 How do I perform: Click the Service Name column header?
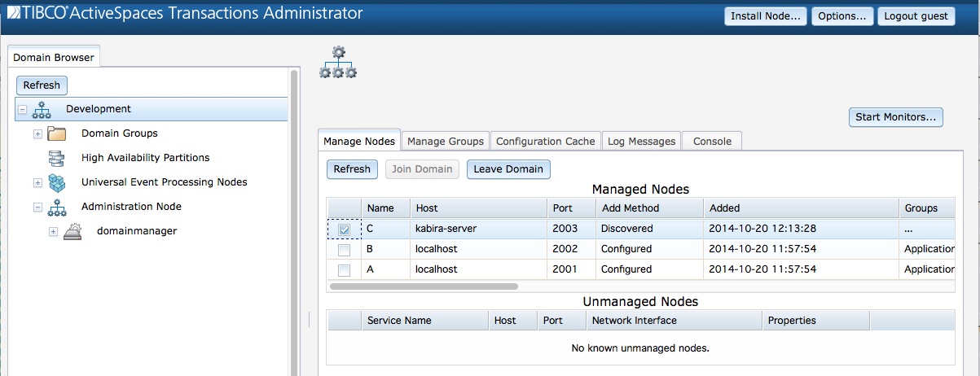point(424,321)
